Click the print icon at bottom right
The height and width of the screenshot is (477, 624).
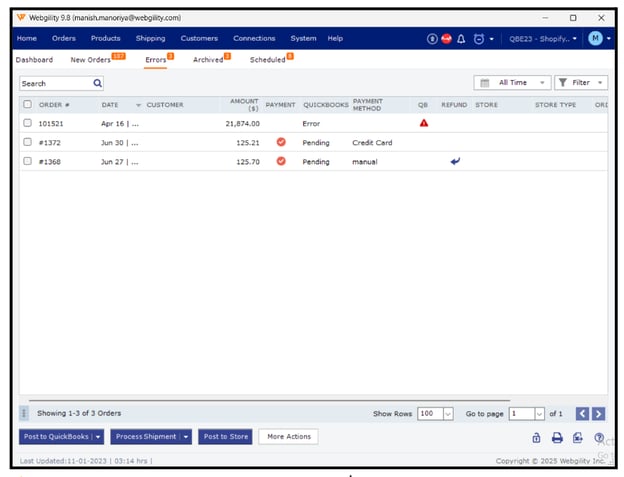(557, 437)
